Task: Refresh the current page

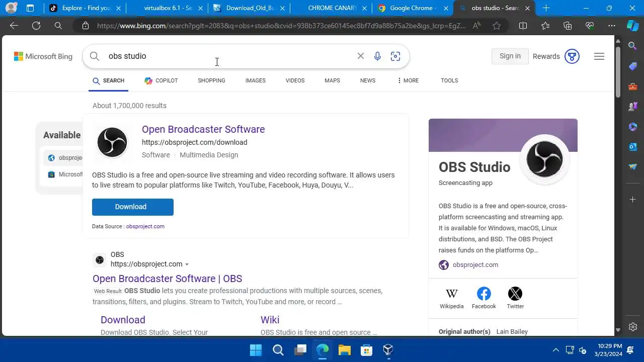Action: tap(36, 26)
